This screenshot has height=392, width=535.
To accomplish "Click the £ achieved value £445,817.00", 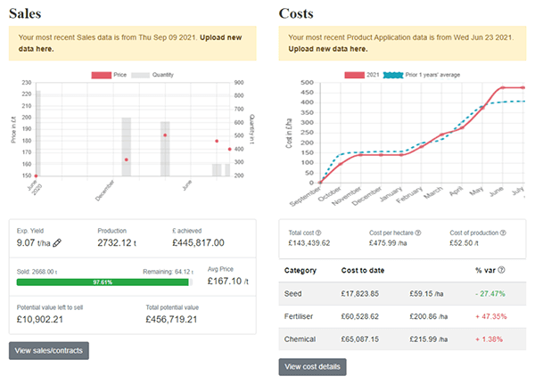I will tap(198, 242).
